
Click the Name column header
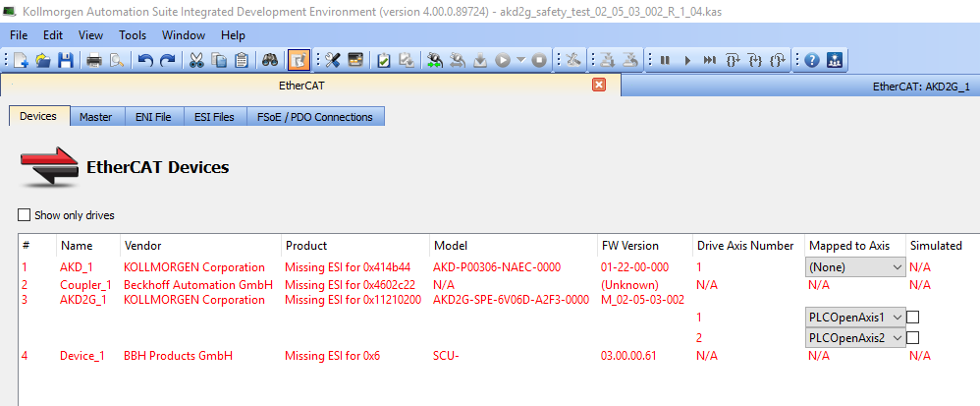87,245
